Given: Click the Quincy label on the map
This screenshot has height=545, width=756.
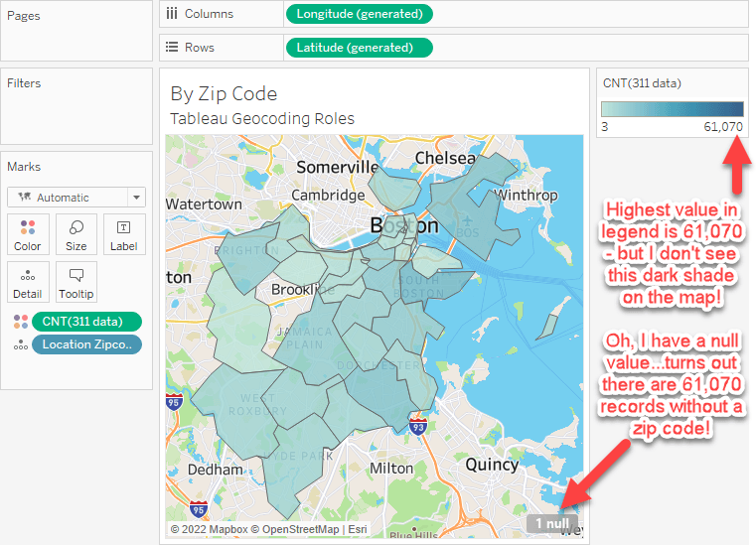Looking at the screenshot, I should (x=492, y=465).
